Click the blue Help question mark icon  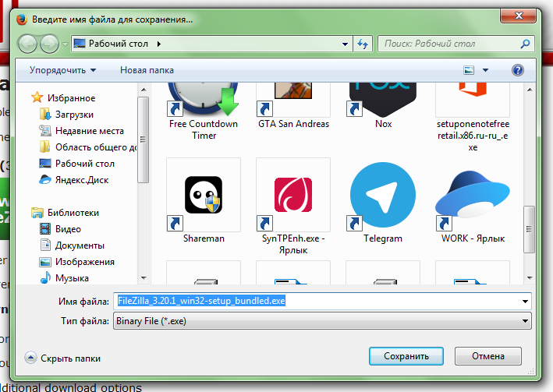tap(517, 70)
